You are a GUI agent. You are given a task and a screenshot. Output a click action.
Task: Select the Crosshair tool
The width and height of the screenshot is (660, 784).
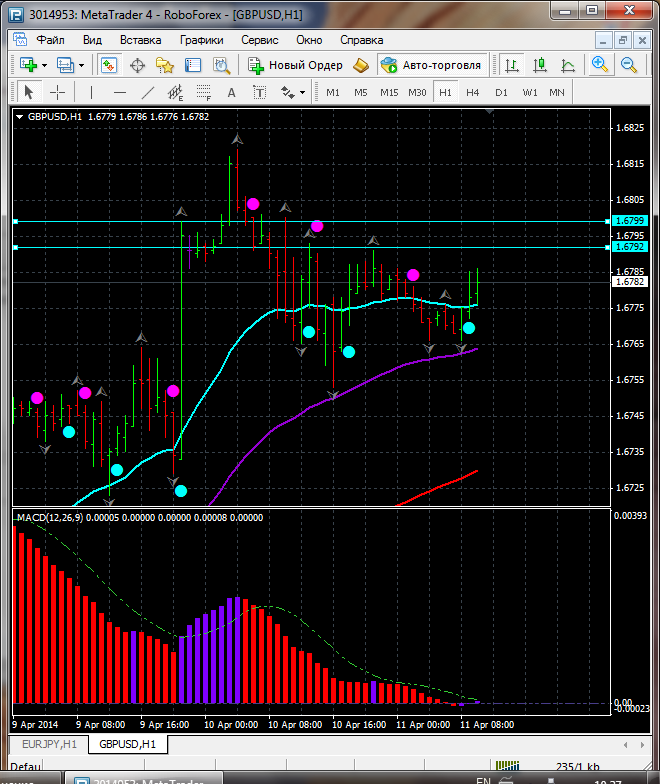pyautogui.click(x=58, y=92)
